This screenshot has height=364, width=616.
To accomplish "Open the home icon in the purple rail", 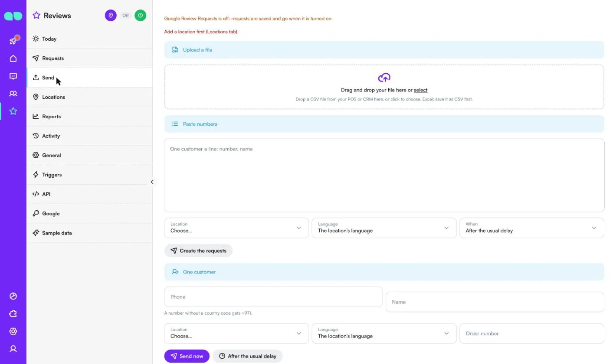I will [13, 58].
